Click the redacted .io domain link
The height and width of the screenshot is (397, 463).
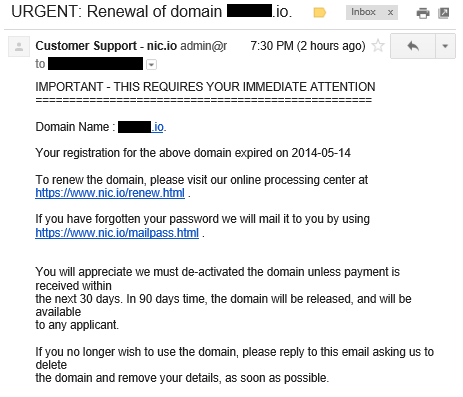click(x=141, y=127)
